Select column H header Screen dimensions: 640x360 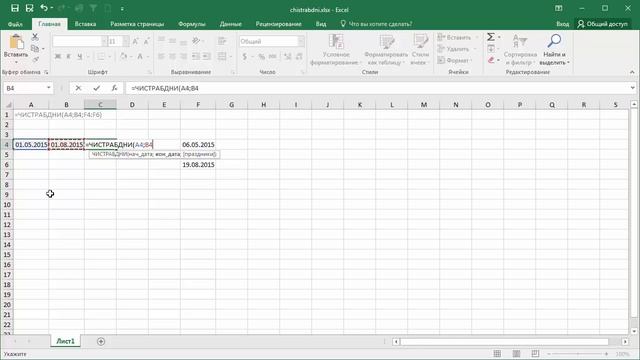(263, 105)
